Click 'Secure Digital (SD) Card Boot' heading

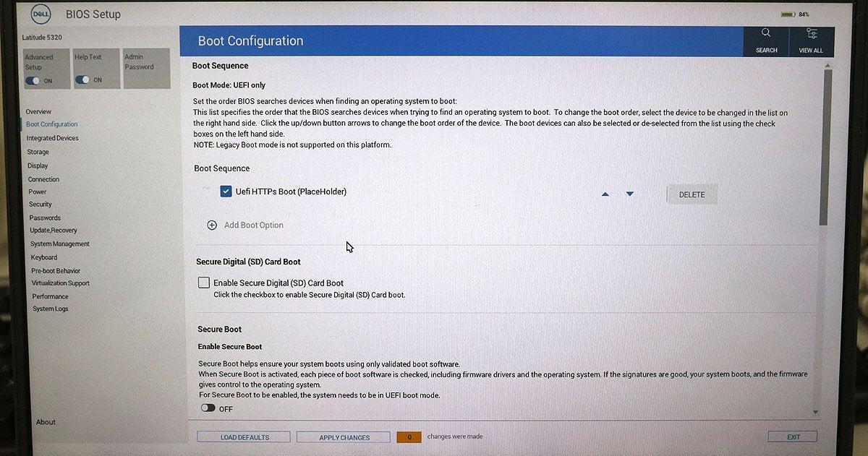pos(248,262)
